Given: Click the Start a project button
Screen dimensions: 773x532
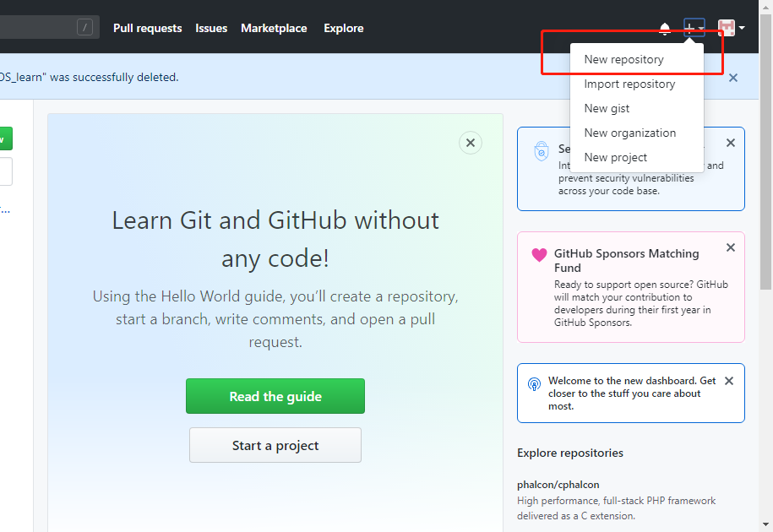Looking at the screenshot, I should pos(275,445).
